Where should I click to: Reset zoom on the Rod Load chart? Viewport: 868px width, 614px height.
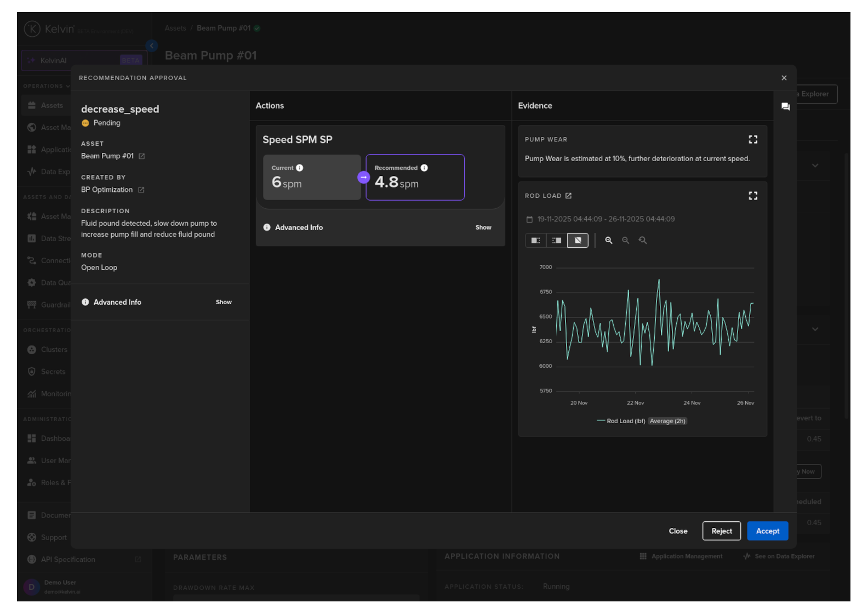(643, 241)
